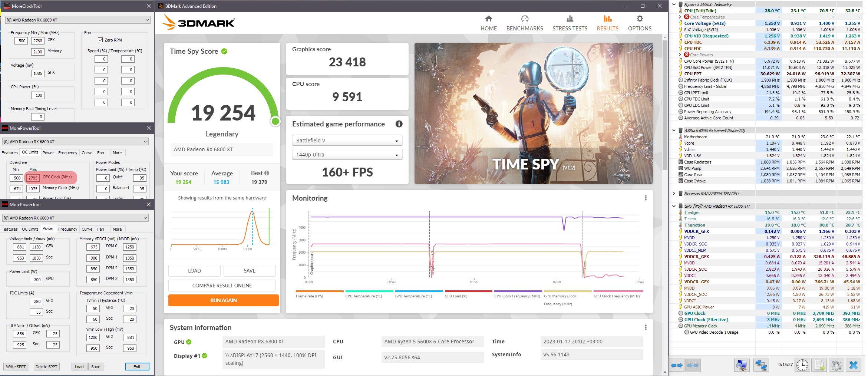
Task: Open the STRESS TESTS section
Action: 570,23
